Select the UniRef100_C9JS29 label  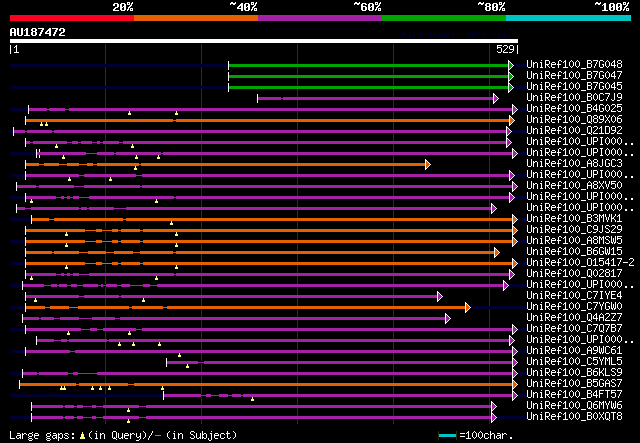(x=574, y=229)
